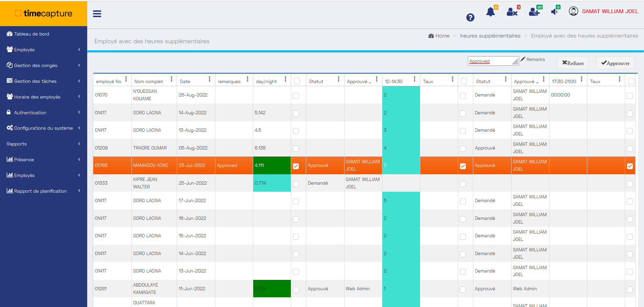Click the timecapture logo
Viewport: 644px width, 307px height.
[44, 13]
